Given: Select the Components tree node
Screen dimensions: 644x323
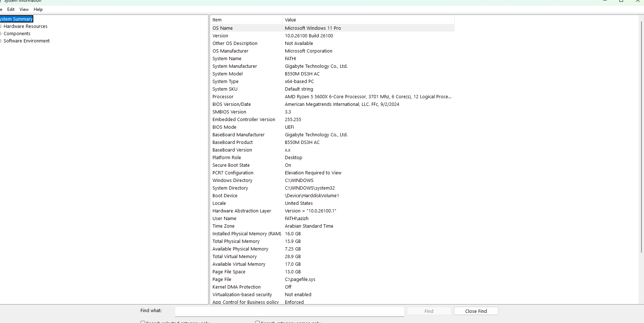Looking at the screenshot, I should click(x=17, y=34).
